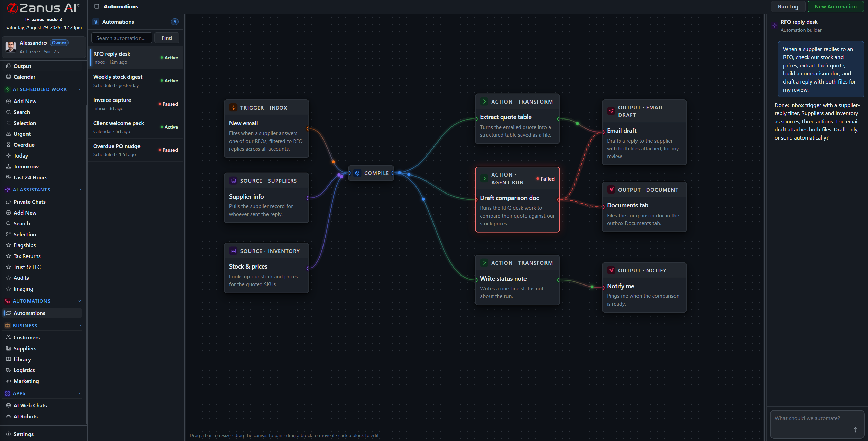868x441 pixels.
Task: Click the send icon on Output Notify block
Action: (x=611, y=270)
